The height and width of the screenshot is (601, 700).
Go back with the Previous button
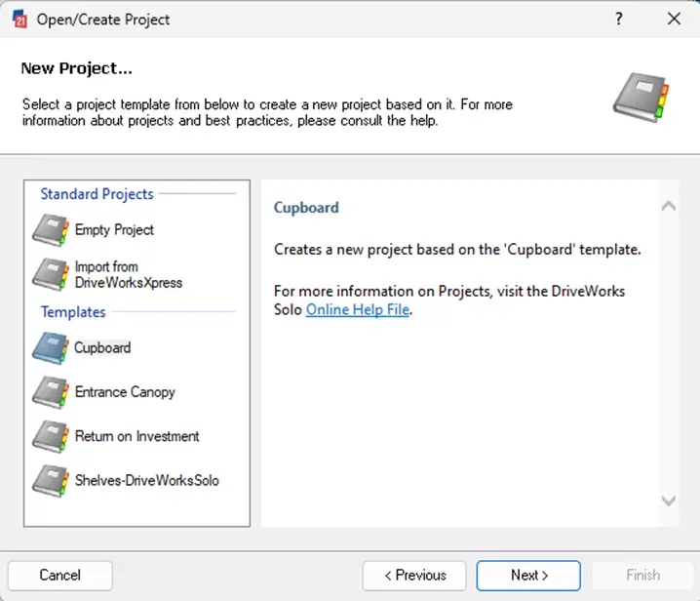414,576
